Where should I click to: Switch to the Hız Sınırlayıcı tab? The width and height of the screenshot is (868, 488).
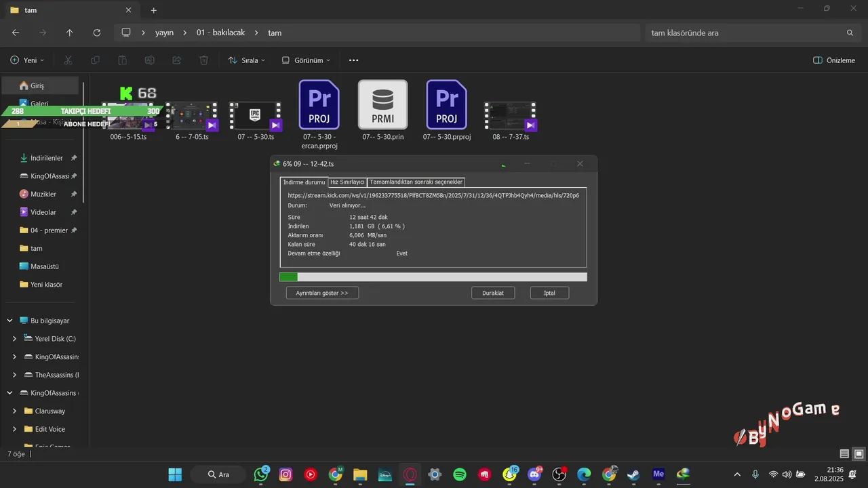[347, 182]
